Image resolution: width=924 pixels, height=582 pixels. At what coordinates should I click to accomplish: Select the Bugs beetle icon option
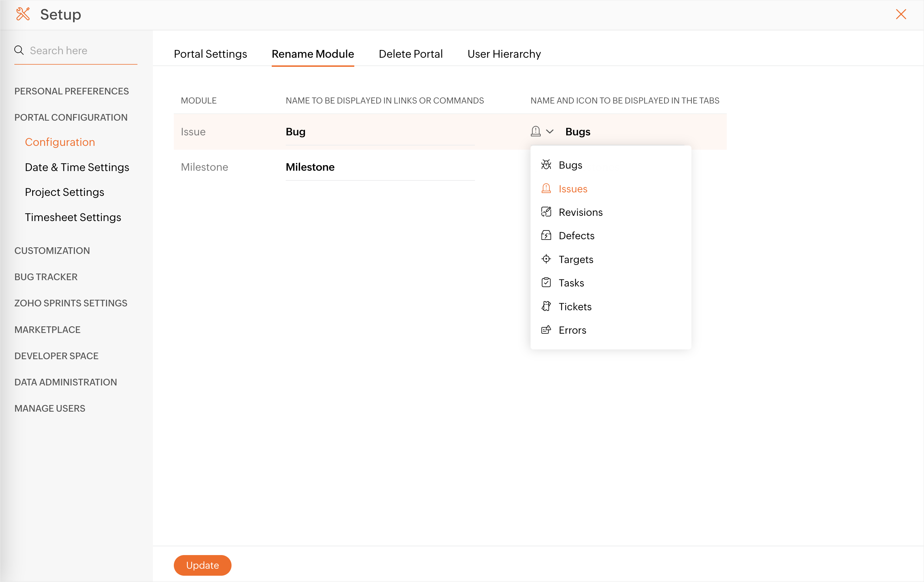click(x=546, y=165)
